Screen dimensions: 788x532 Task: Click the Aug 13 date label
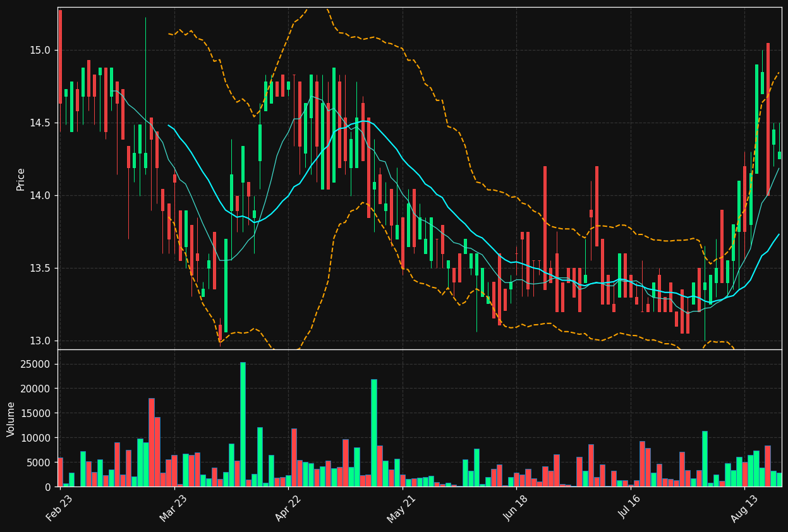point(743,508)
